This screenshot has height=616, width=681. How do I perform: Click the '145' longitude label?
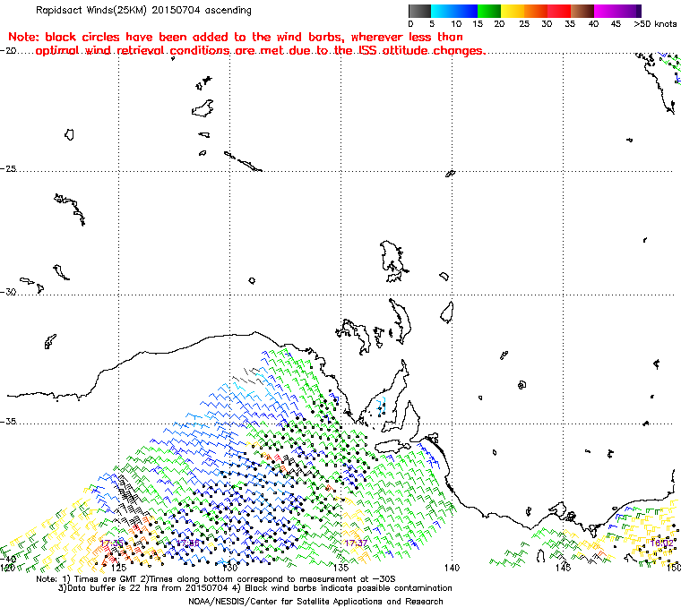(563, 568)
